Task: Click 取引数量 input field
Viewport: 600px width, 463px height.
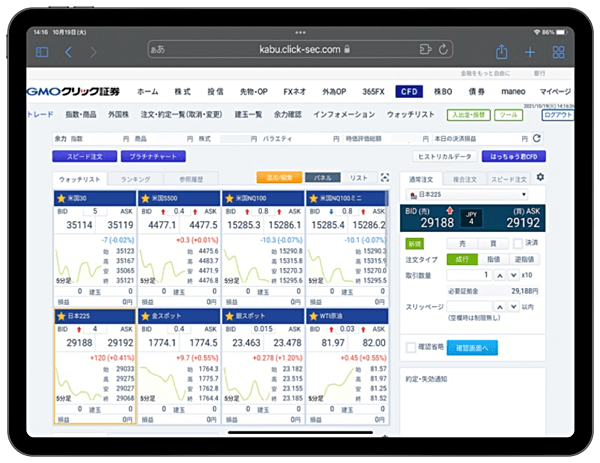Action: tap(470, 275)
